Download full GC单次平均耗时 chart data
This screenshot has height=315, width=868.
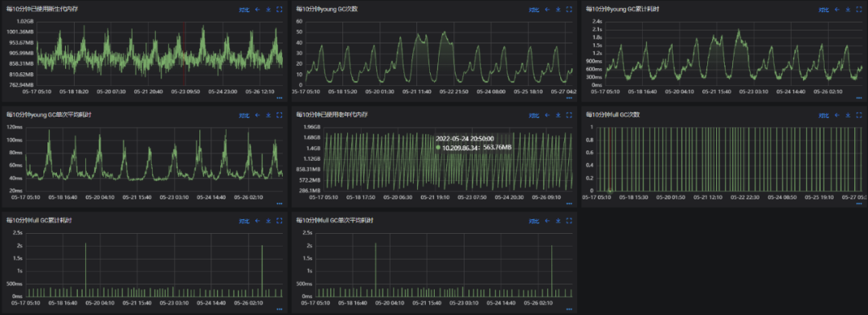(x=558, y=221)
